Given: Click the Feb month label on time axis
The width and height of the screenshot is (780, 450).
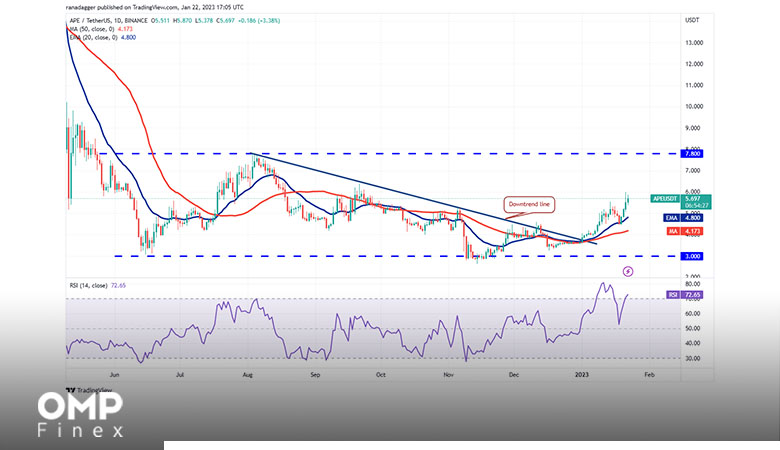Looking at the screenshot, I should click(x=649, y=374).
